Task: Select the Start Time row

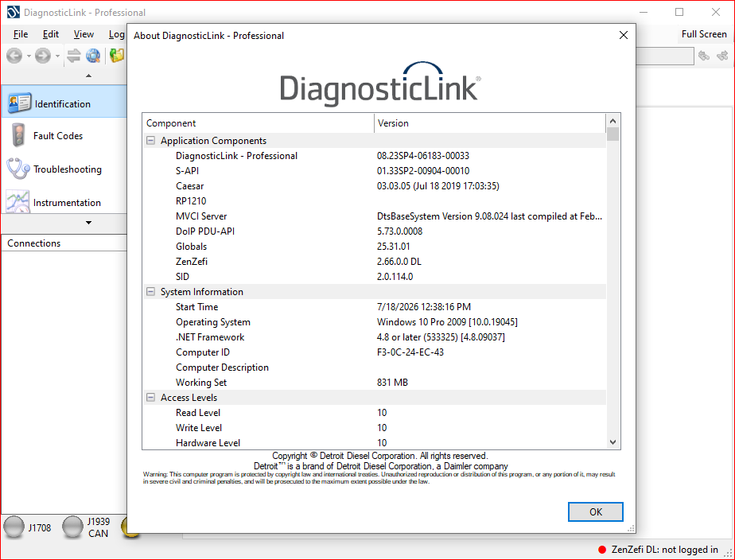Action: (x=374, y=307)
